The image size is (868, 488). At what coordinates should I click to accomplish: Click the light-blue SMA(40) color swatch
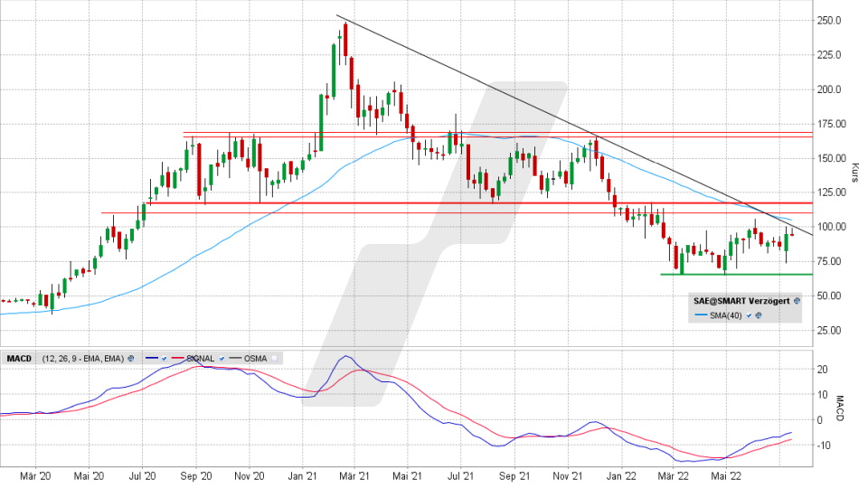[701, 314]
